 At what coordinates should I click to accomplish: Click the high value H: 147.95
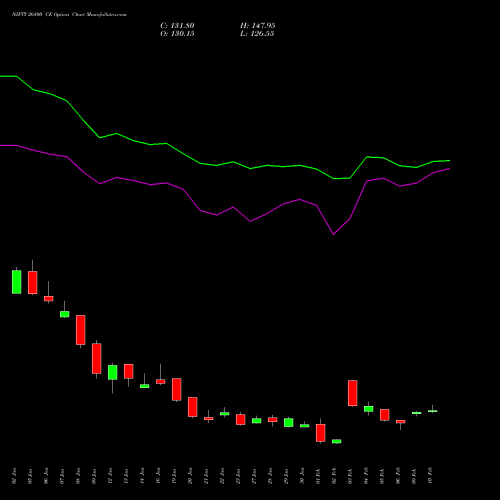point(258,26)
